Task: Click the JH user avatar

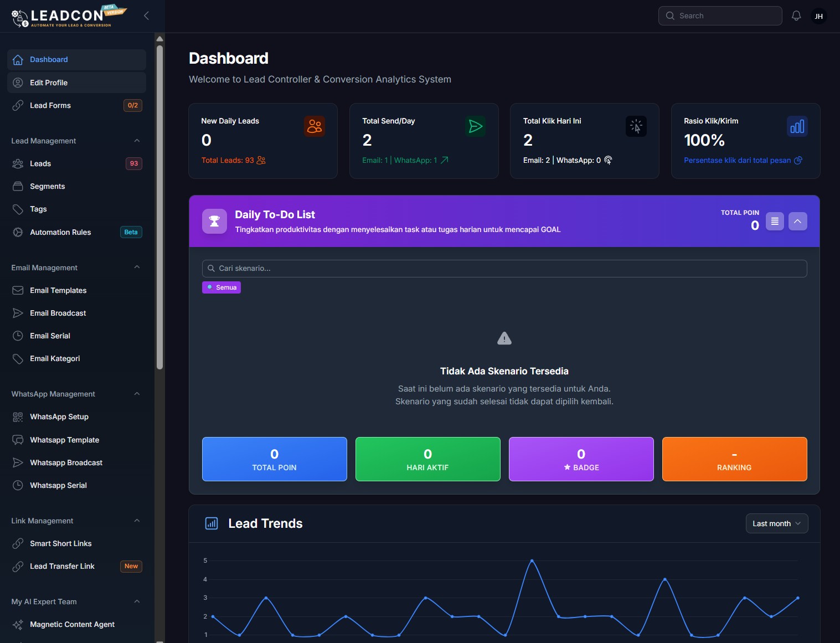Action: pos(818,16)
